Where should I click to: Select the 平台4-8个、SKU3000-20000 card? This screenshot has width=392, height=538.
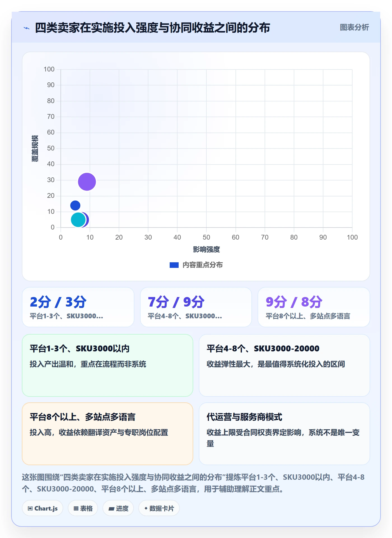pyautogui.click(x=284, y=365)
